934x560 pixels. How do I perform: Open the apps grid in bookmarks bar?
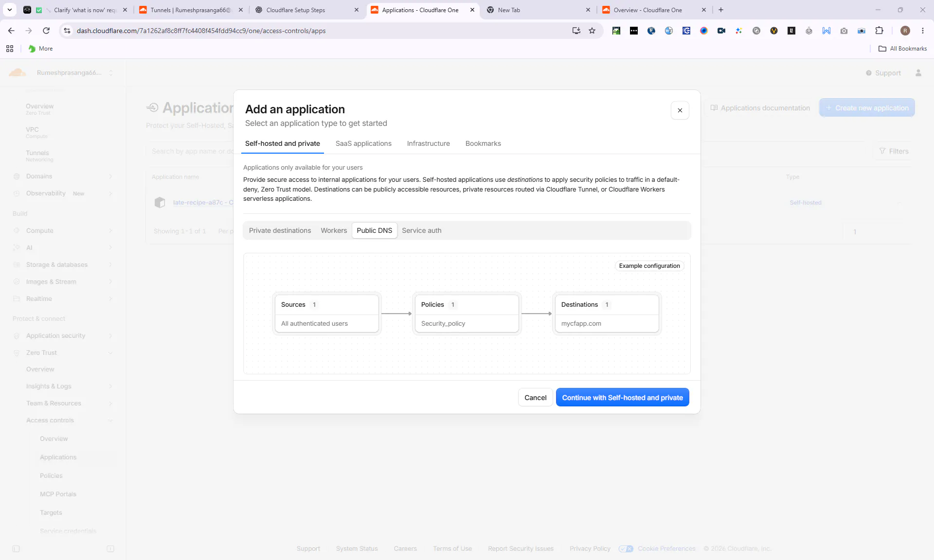(x=10, y=49)
